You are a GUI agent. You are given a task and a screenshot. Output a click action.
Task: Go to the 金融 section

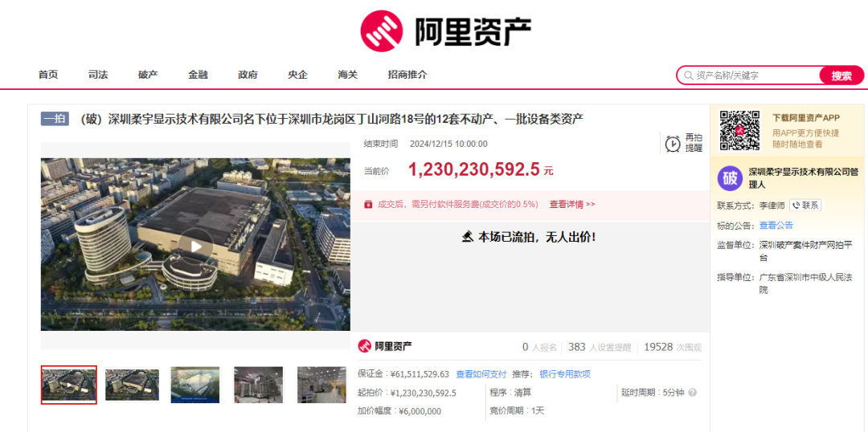[x=198, y=75]
